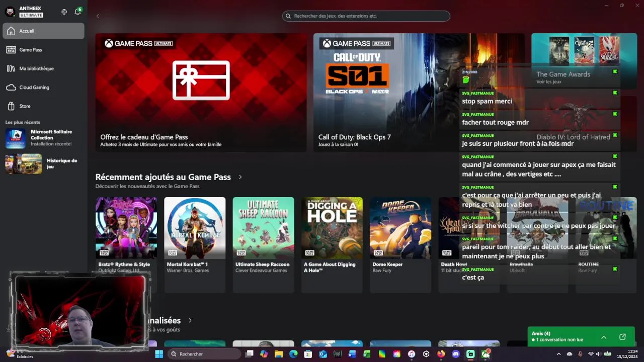Viewport: 644px width, 362px height.
Task: Open Ultimate Sheep Raccoon game card
Action: point(263,245)
